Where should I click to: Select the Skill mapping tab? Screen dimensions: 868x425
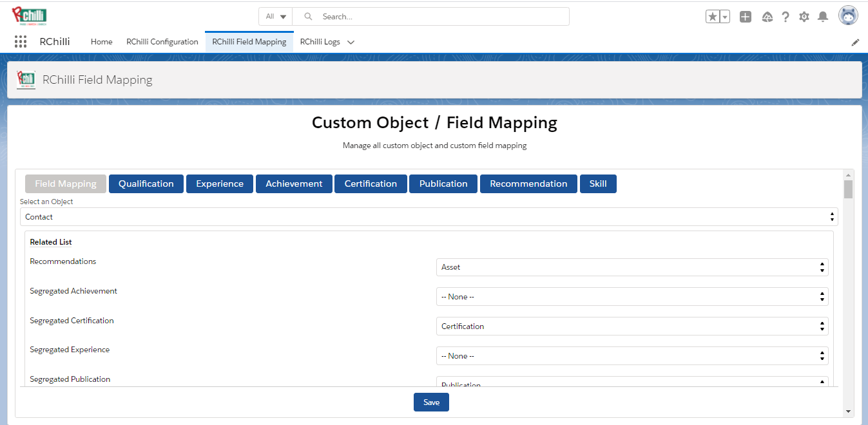tap(597, 184)
